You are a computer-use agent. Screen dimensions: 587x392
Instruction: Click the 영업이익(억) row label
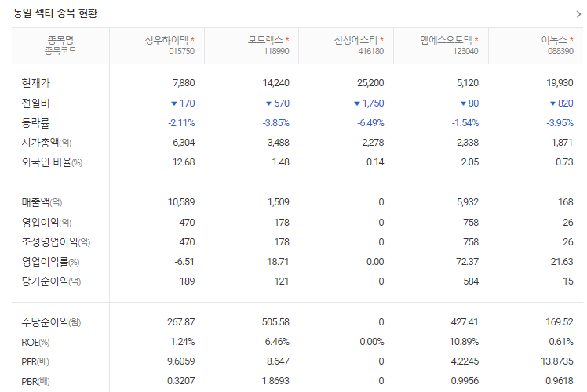(x=46, y=223)
